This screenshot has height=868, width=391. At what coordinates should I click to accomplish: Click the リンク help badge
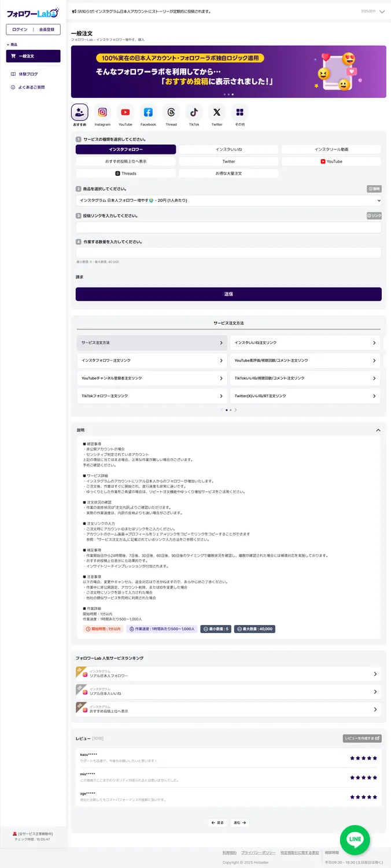tap(374, 216)
